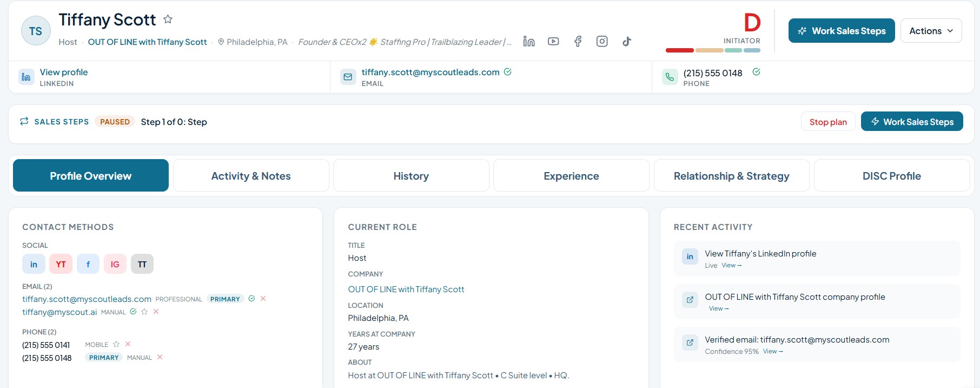Open the TikTok icon in the header
This screenshot has width=980, height=388.
tap(627, 41)
